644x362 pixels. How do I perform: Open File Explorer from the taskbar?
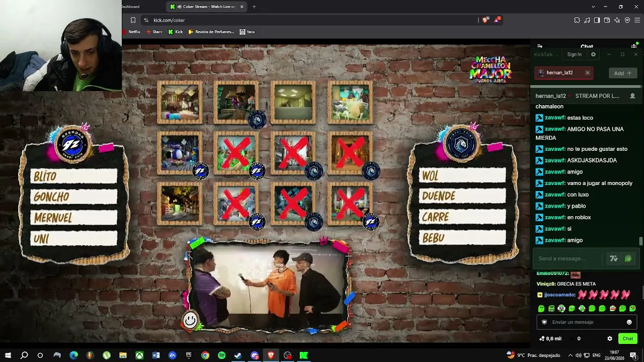[x=123, y=355]
